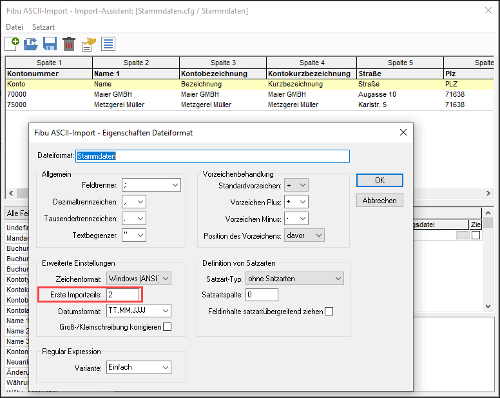Click the file properties edit icon
This screenshot has height=398, width=500.
click(x=89, y=45)
